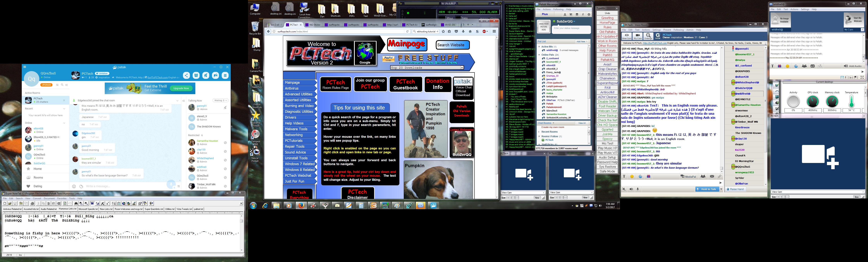868x262 pixels.
Task: Click group people icon beside MediaPal
Action: pos(703,176)
